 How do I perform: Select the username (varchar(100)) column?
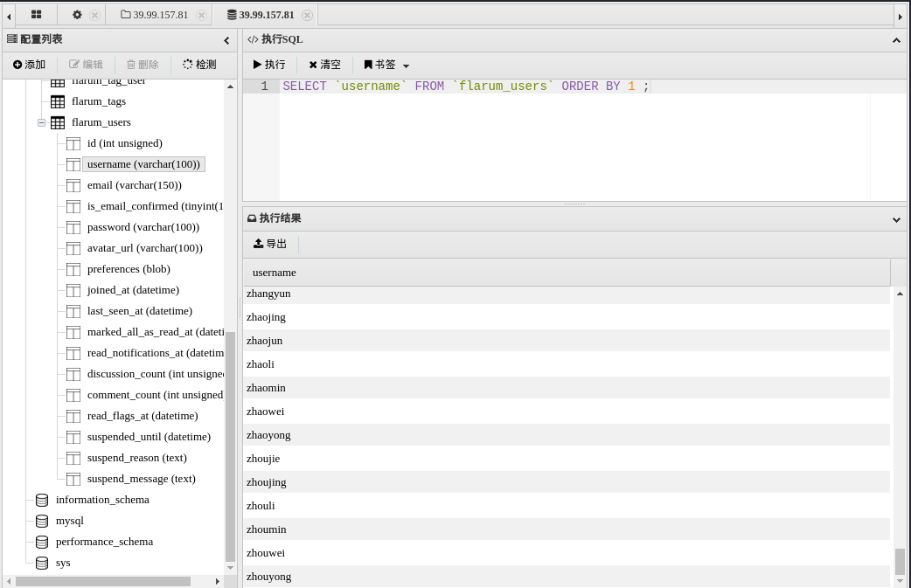[143, 164]
